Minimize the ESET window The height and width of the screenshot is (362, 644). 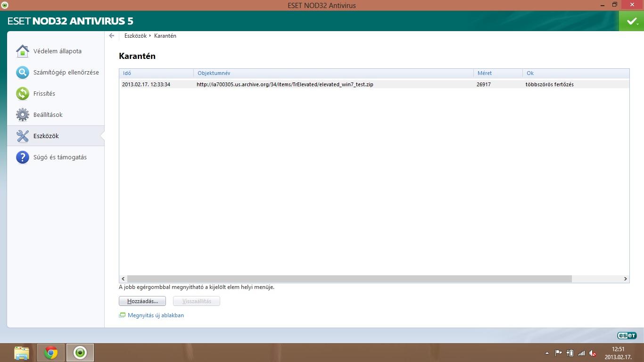pyautogui.click(x=603, y=5)
